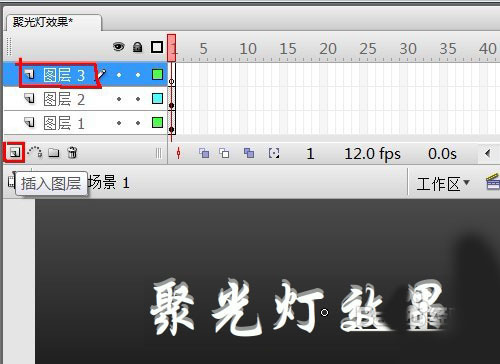Click the center frame button
This screenshot has height=364, width=500.
[179, 153]
